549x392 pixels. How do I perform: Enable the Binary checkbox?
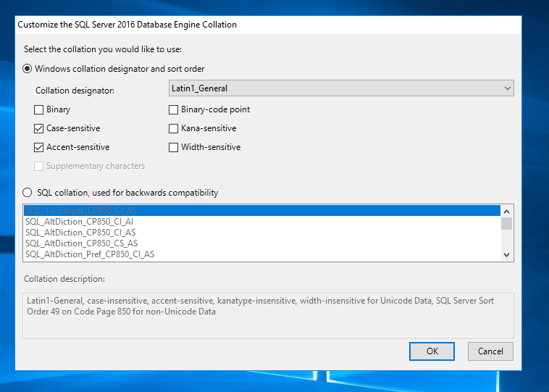click(39, 109)
